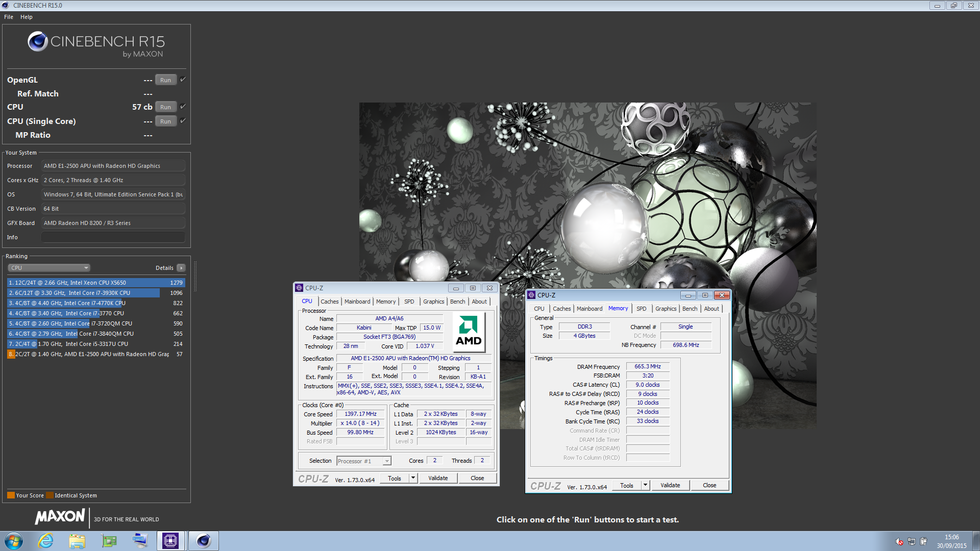Open Memory tab in left CPU-Z
The image size is (980, 551).
pos(386,302)
